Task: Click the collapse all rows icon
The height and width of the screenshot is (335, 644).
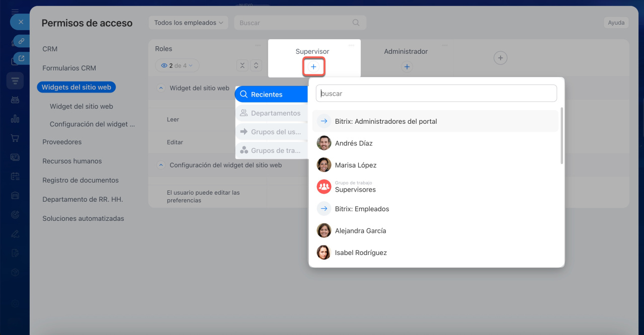Action: [x=243, y=65]
